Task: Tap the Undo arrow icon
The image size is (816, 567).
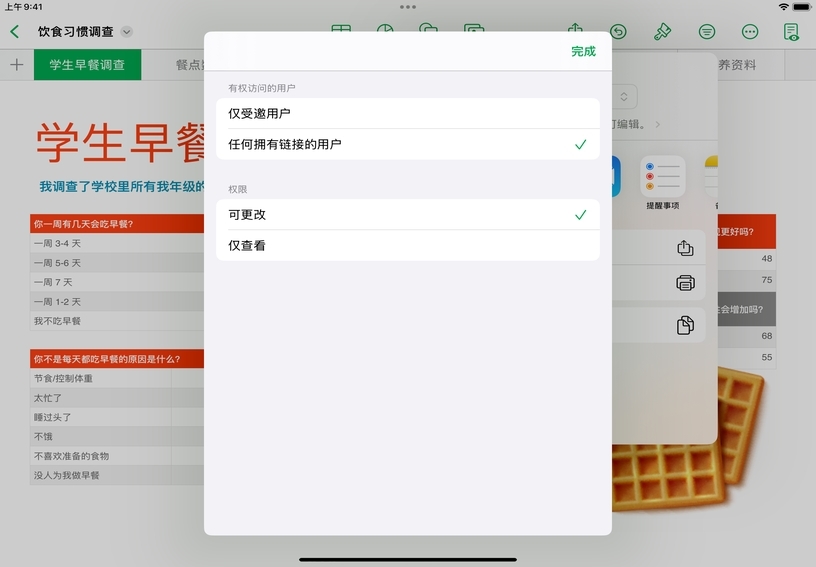Action: [619, 32]
